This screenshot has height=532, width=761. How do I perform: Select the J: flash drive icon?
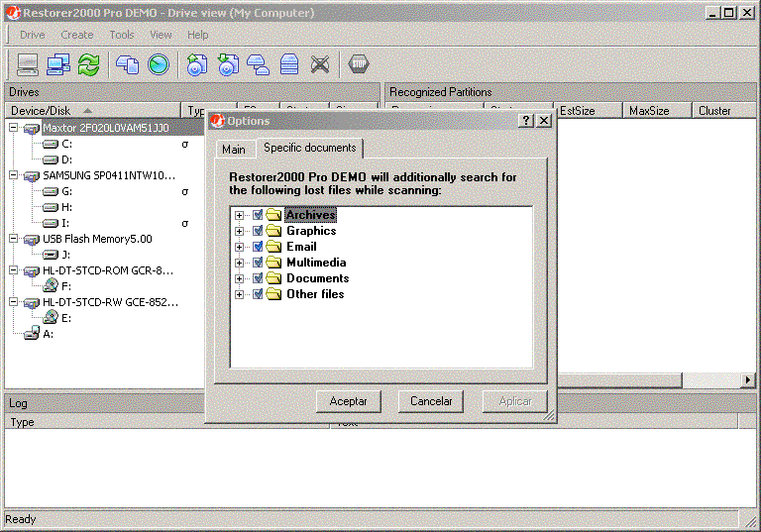(x=50, y=255)
